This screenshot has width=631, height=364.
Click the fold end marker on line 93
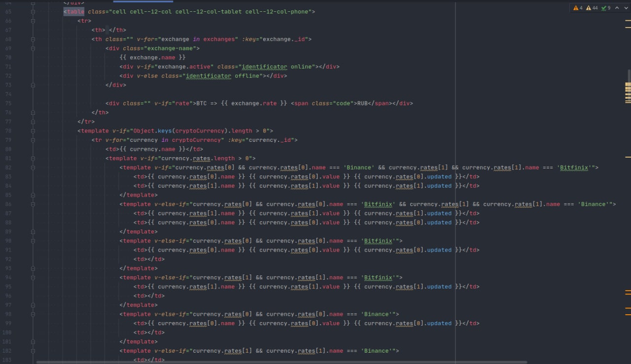coord(33,268)
